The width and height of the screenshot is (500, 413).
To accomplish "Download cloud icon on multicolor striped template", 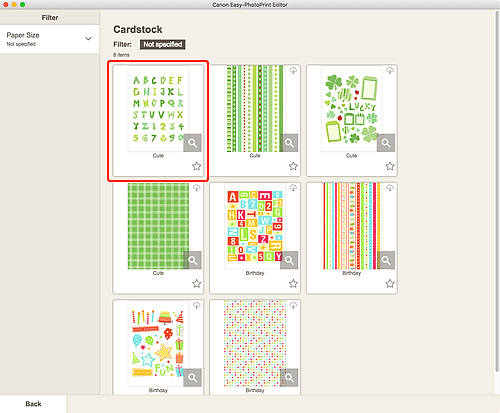I will 390,188.
